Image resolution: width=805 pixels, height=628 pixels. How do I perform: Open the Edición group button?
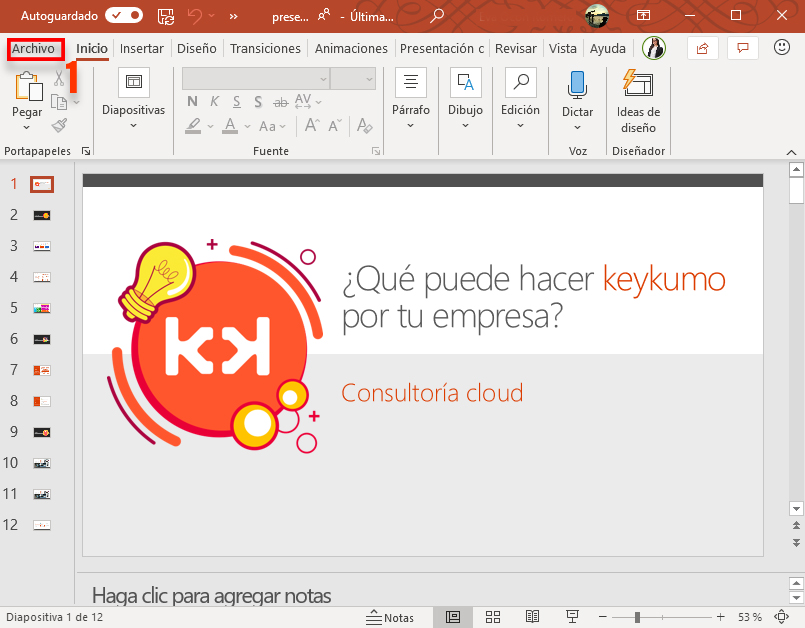click(521, 98)
